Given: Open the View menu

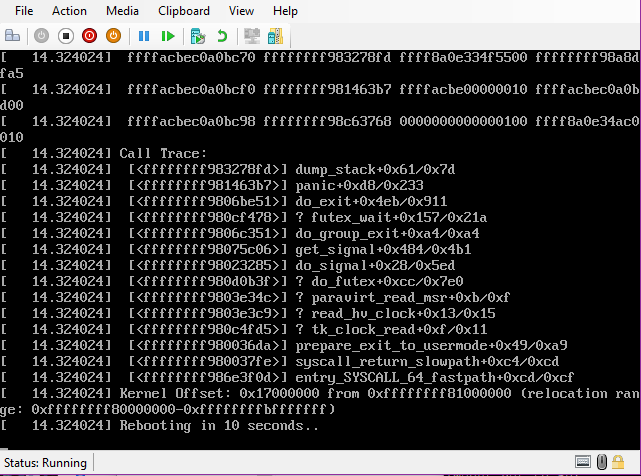Looking at the screenshot, I should (241, 11).
